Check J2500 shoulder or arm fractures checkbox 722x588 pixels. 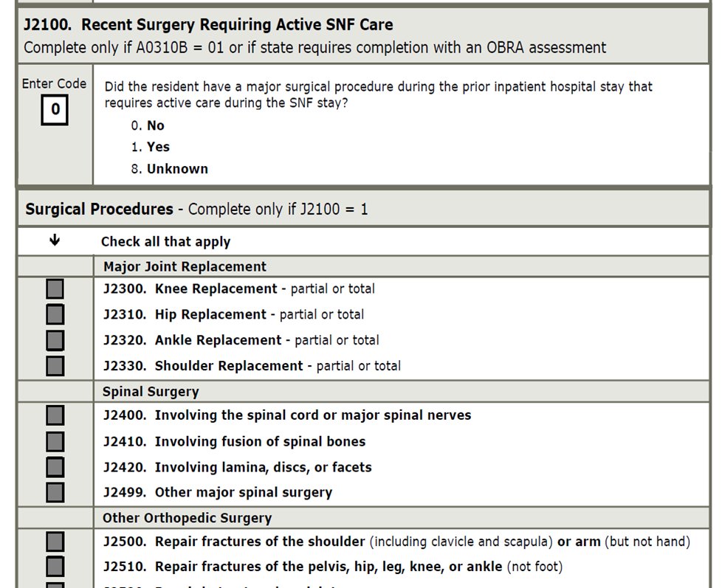pyautogui.click(x=55, y=542)
